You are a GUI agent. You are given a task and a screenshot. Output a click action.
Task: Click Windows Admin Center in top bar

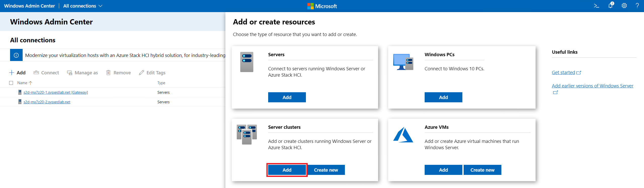click(29, 6)
